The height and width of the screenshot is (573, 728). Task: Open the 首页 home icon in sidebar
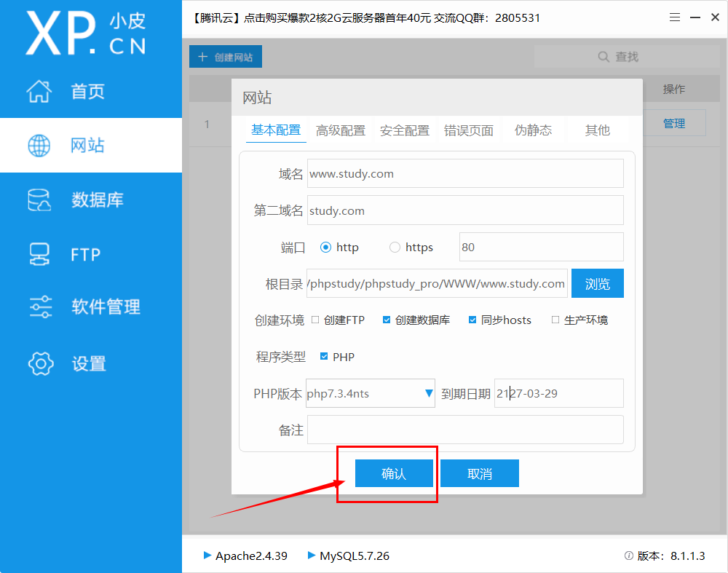pyautogui.click(x=39, y=91)
